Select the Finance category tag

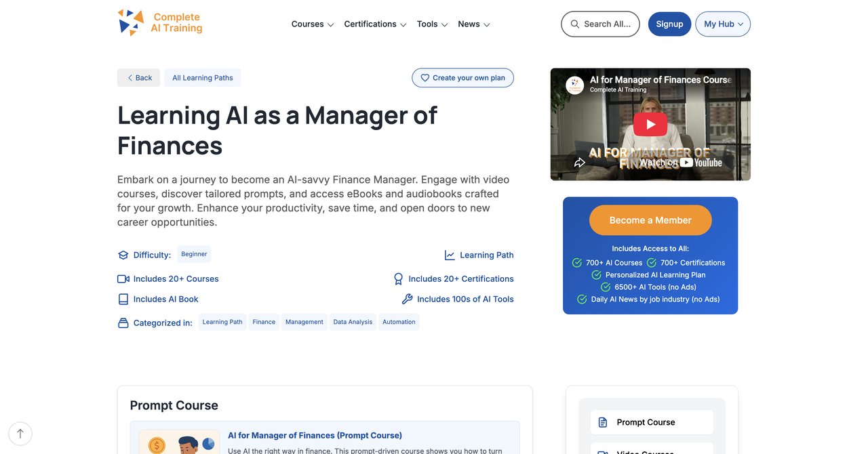(264, 322)
